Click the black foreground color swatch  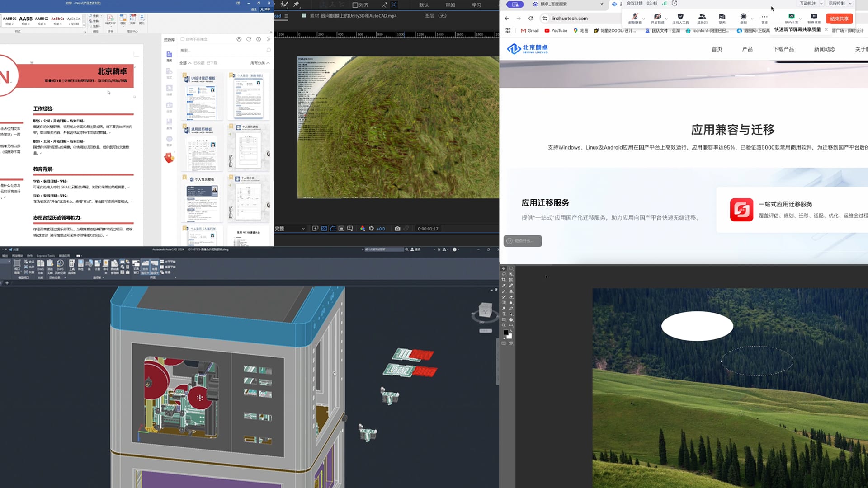pyautogui.click(x=505, y=333)
